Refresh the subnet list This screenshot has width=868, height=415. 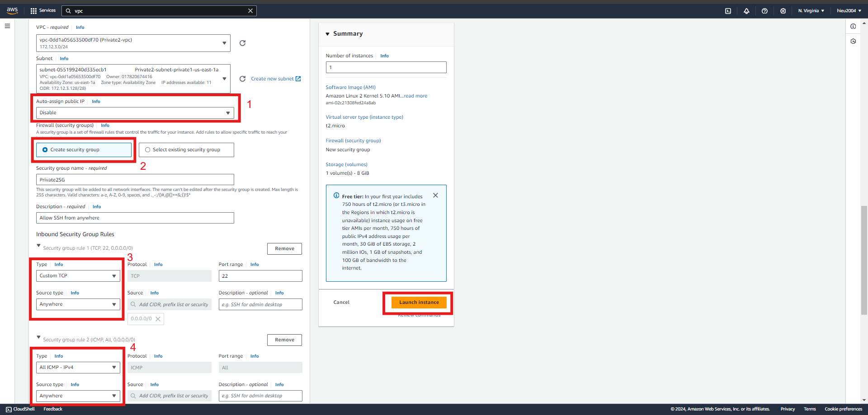(x=242, y=79)
